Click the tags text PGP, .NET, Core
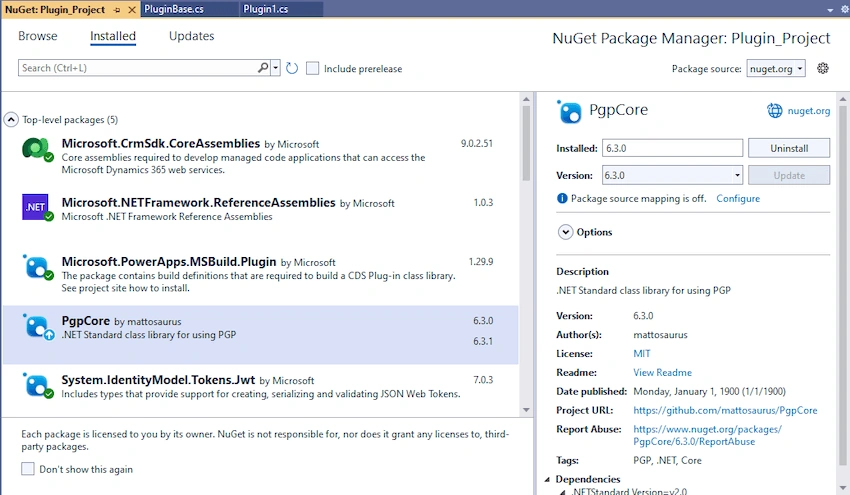850x495 pixels. [667, 460]
